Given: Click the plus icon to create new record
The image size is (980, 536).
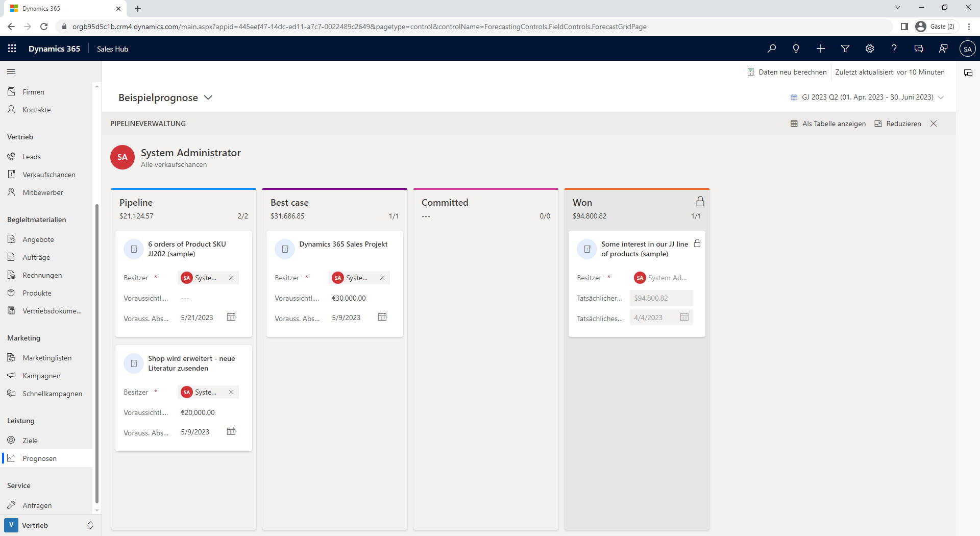Looking at the screenshot, I should click(x=820, y=48).
